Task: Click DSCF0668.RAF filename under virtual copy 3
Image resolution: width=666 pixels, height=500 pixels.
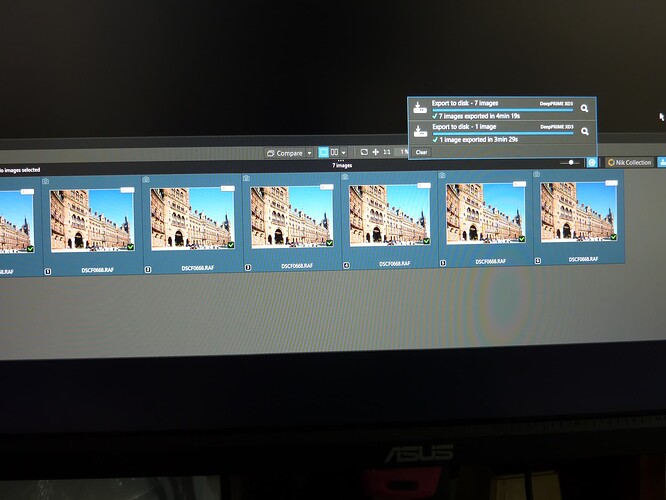Action: pyautogui.click(x=297, y=266)
